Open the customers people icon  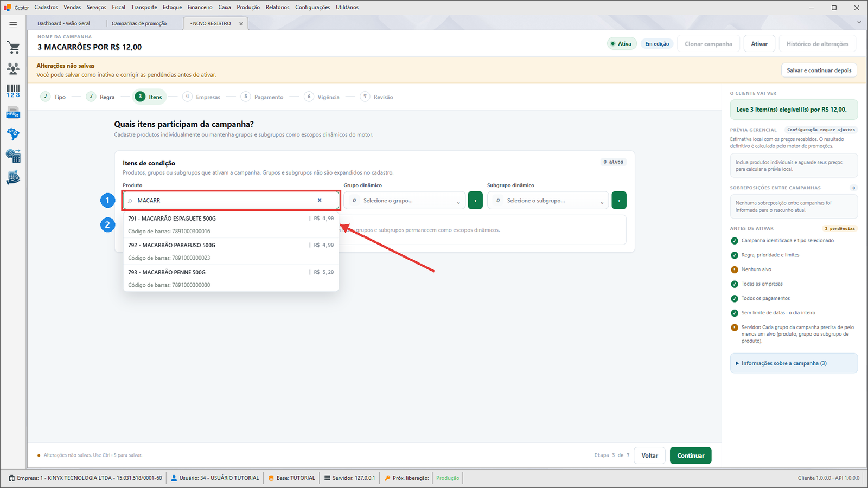click(x=13, y=68)
